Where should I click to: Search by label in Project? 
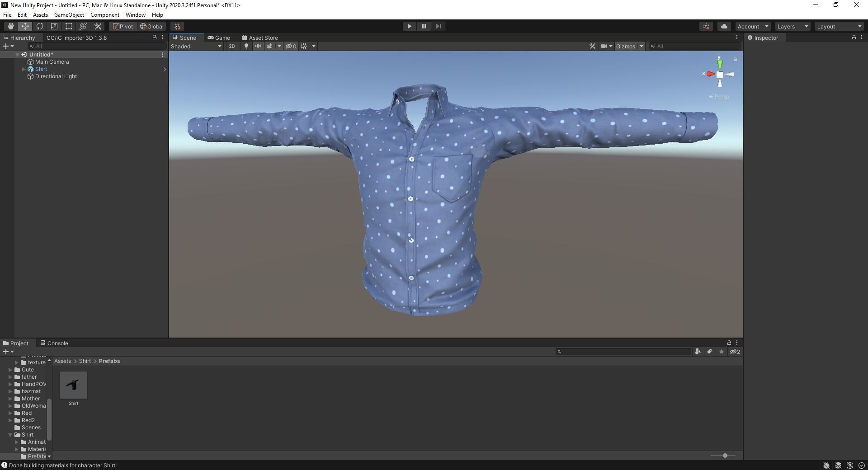709,352
